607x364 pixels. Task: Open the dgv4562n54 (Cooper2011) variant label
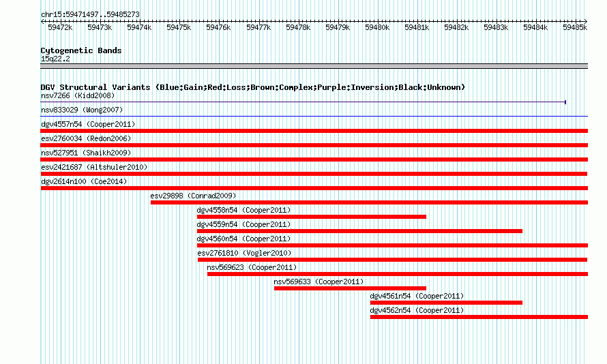417,310
